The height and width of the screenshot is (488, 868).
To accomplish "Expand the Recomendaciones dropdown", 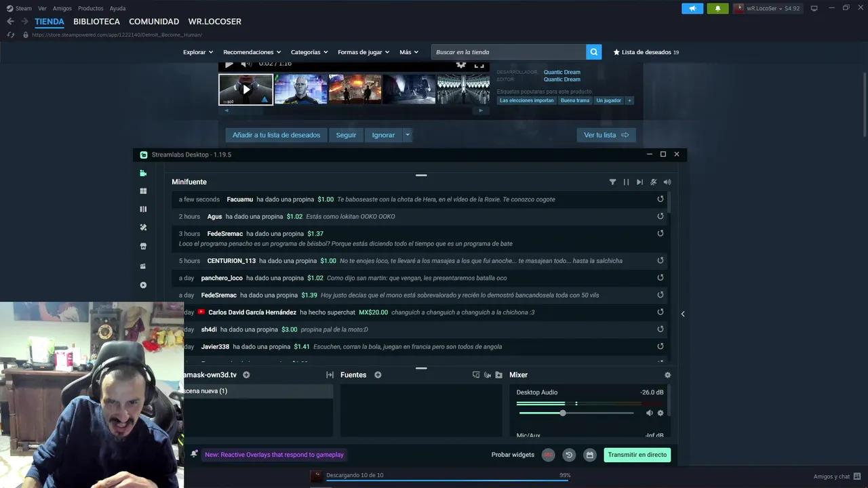I will tap(252, 52).
